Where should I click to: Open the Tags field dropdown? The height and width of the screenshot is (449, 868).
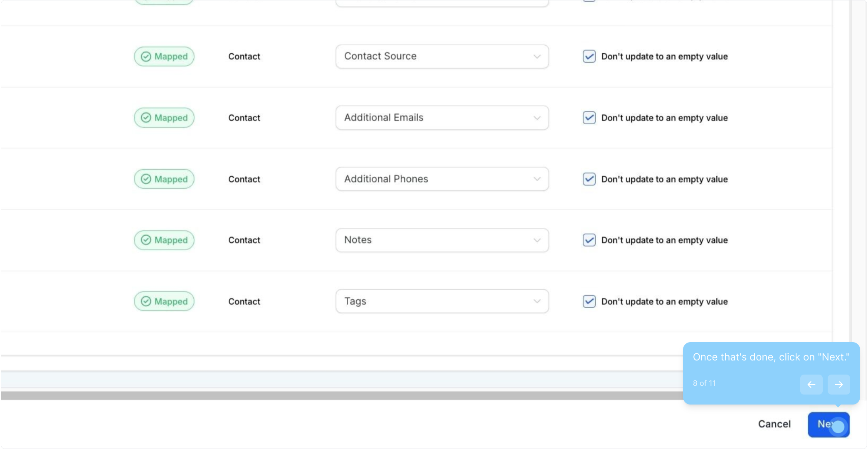[442, 301]
